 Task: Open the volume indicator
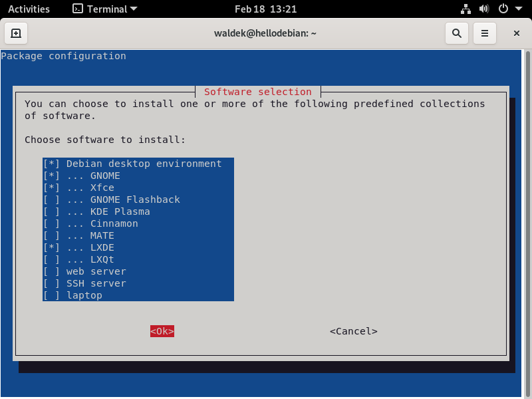484,9
